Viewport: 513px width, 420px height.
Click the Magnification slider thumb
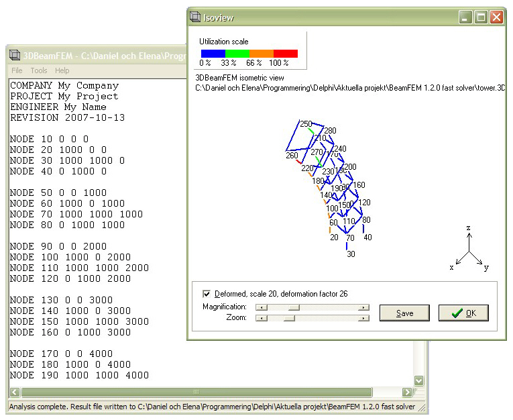pos(294,307)
